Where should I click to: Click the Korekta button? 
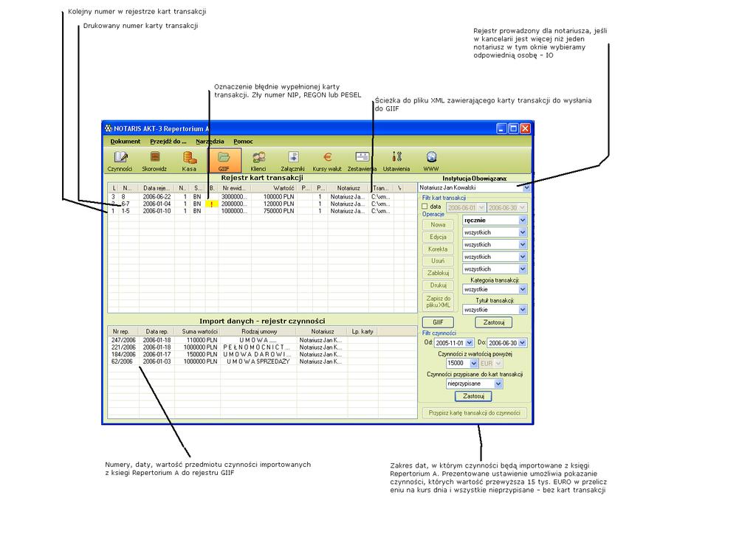[438, 249]
